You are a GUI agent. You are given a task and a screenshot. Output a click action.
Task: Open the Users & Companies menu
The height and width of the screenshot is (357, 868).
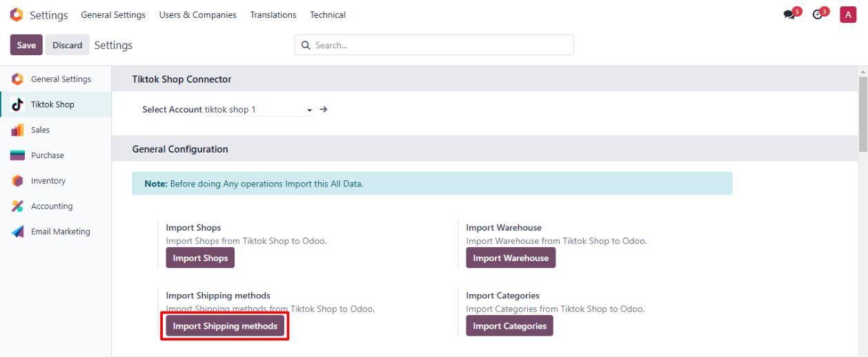pos(197,15)
